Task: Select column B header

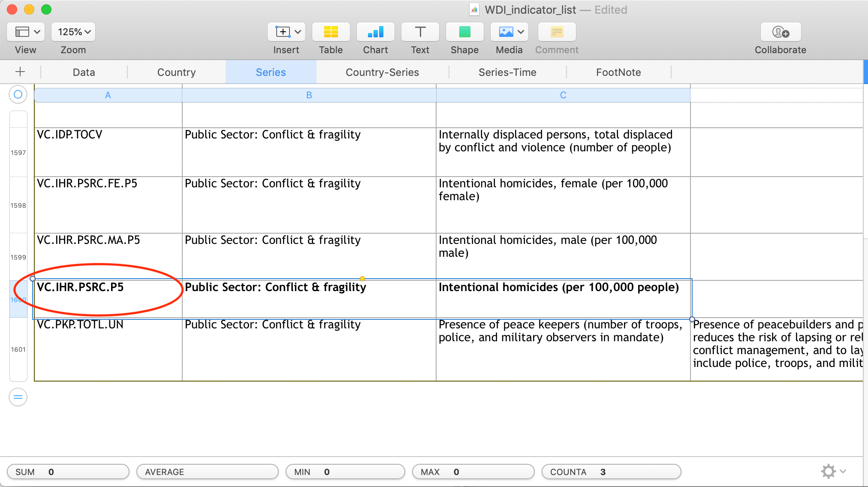Action: 309,95
